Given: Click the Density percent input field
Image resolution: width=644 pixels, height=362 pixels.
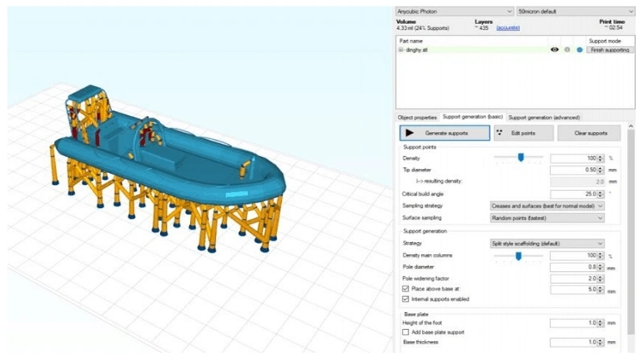Looking at the screenshot, I should pos(573,158).
